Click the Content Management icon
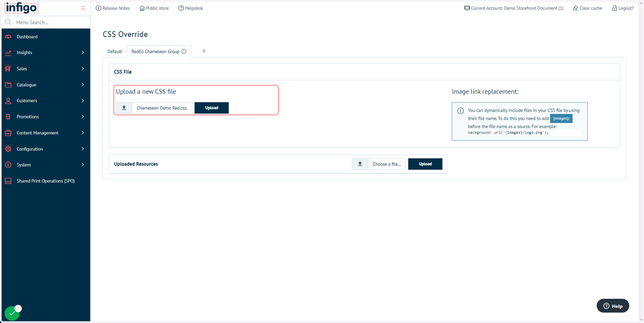Screen dimensions: 644x323 point(8,133)
